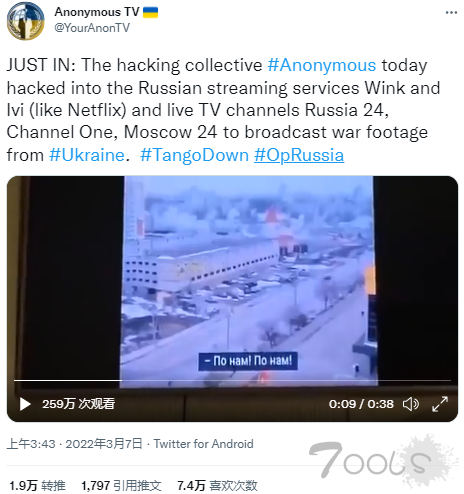Expand video to fullscreen

point(440,404)
